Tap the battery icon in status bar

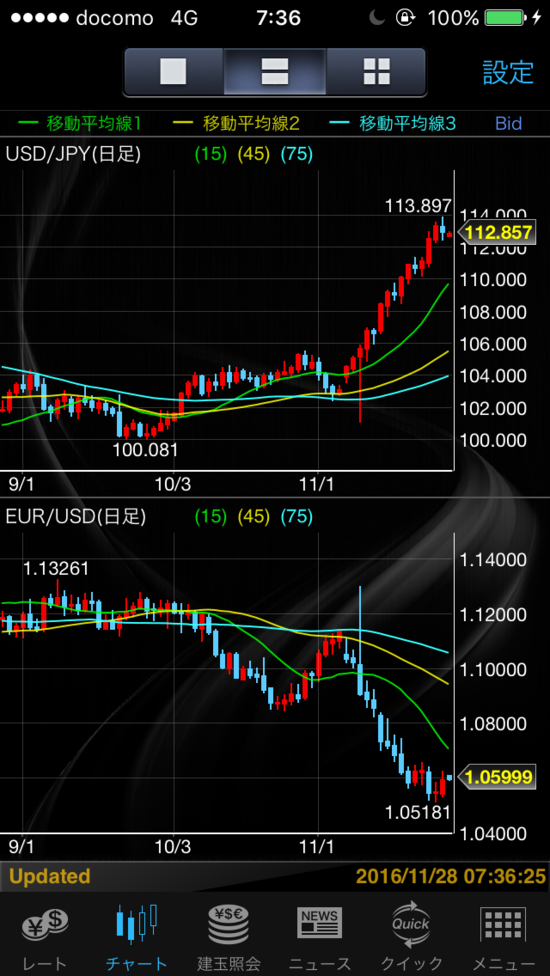point(505,18)
